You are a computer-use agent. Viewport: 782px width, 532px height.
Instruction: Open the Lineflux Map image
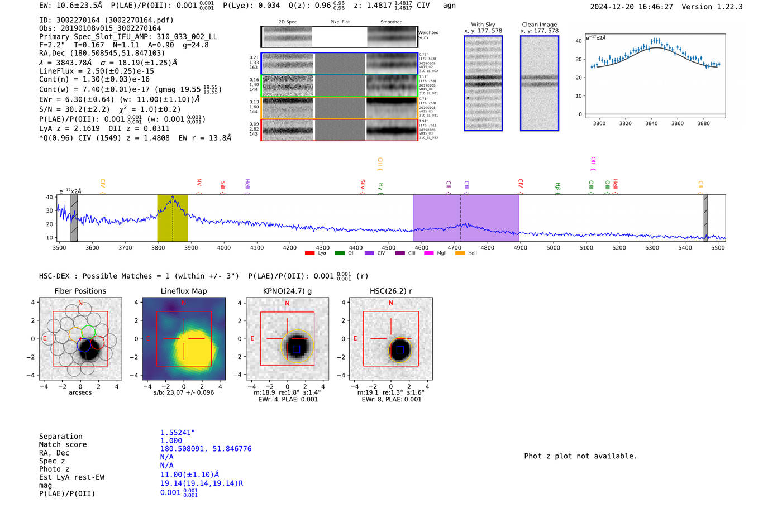184,339
